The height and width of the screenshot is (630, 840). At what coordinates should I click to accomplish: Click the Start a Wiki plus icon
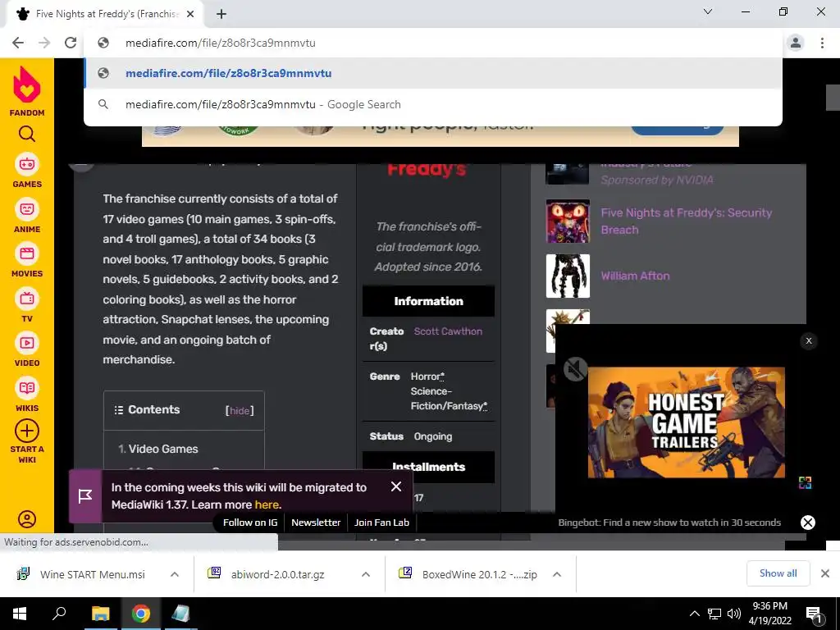(x=27, y=431)
